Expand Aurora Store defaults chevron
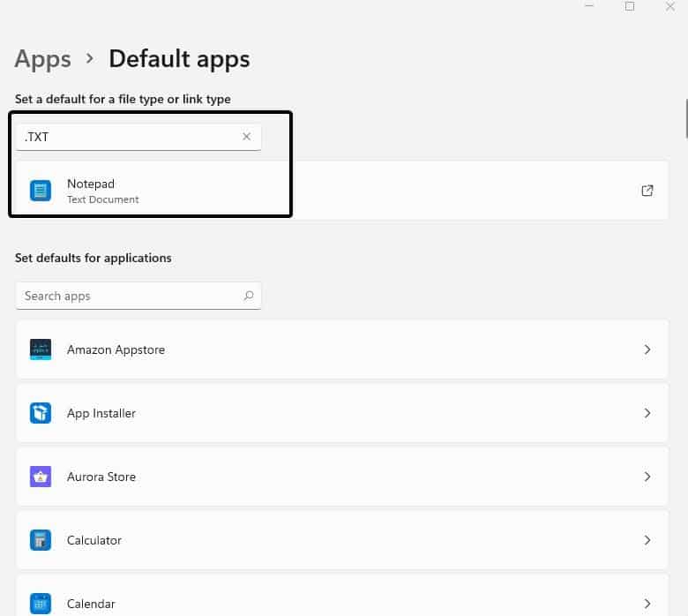The width and height of the screenshot is (688, 616). click(647, 477)
